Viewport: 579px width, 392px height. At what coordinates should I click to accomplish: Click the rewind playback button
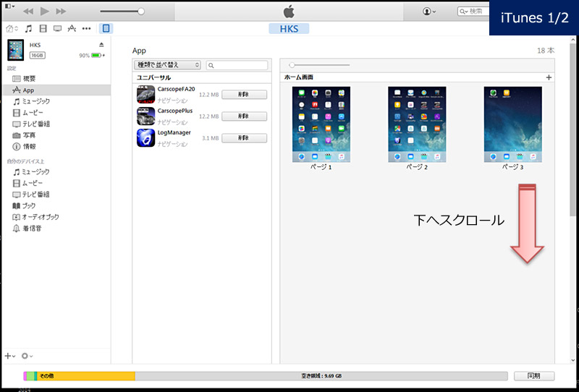pos(28,12)
